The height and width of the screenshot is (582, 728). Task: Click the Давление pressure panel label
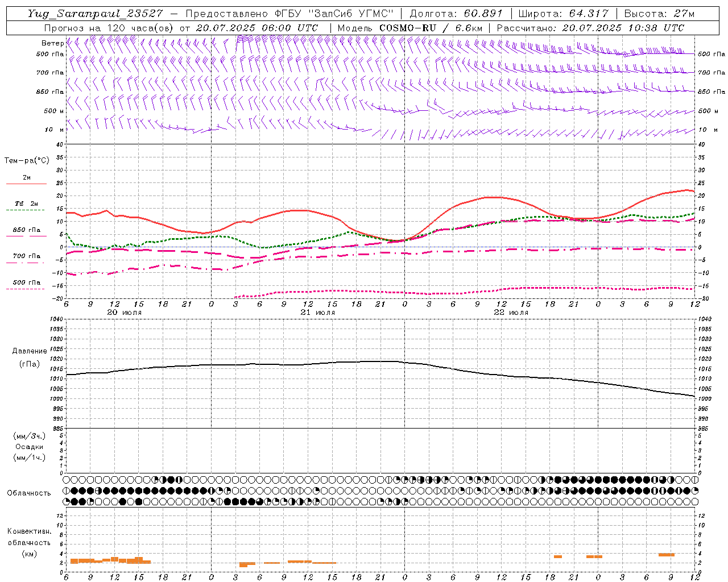30,351
